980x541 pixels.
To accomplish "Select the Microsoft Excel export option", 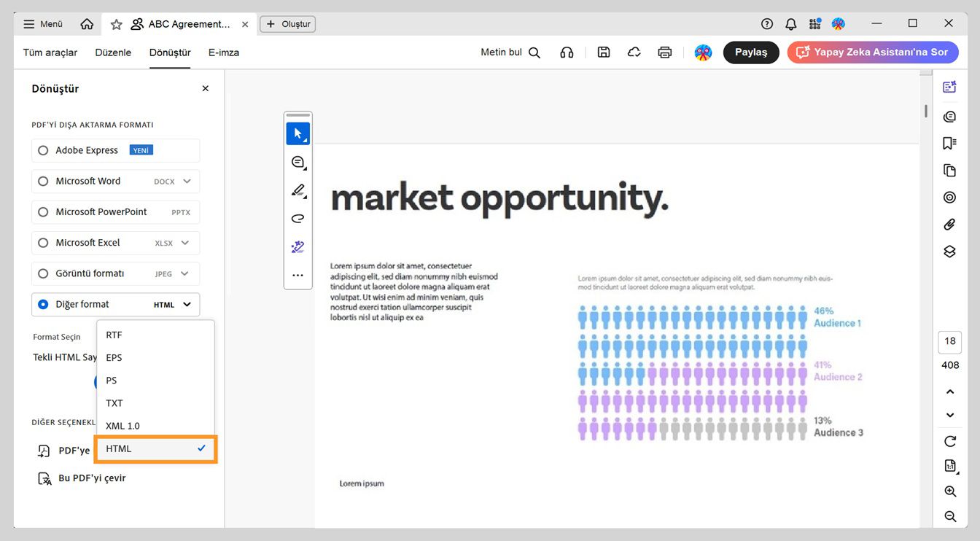I will click(43, 242).
